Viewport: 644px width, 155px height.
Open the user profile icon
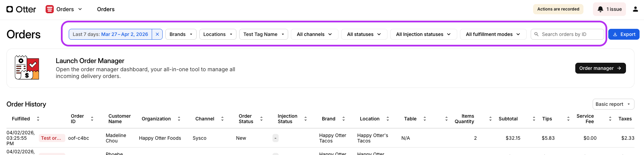(635, 9)
